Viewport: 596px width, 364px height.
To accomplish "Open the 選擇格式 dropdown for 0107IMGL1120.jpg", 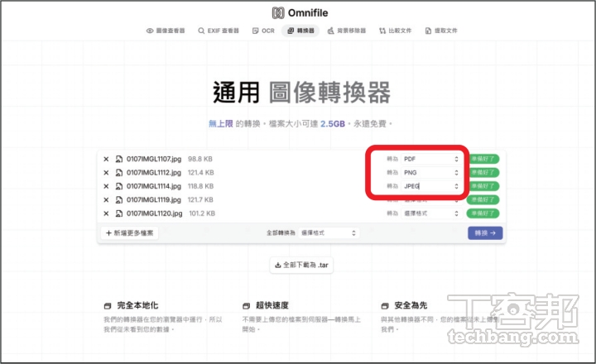I will (x=431, y=213).
